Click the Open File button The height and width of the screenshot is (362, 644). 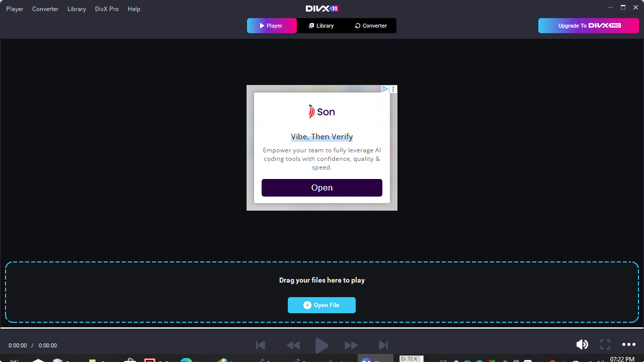coord(321,305)
